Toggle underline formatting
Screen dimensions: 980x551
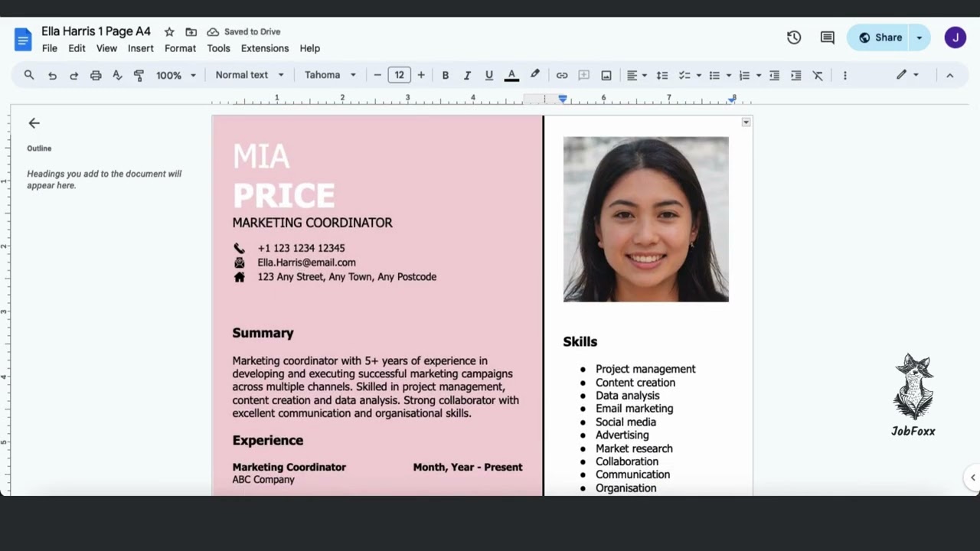point(489,75)
